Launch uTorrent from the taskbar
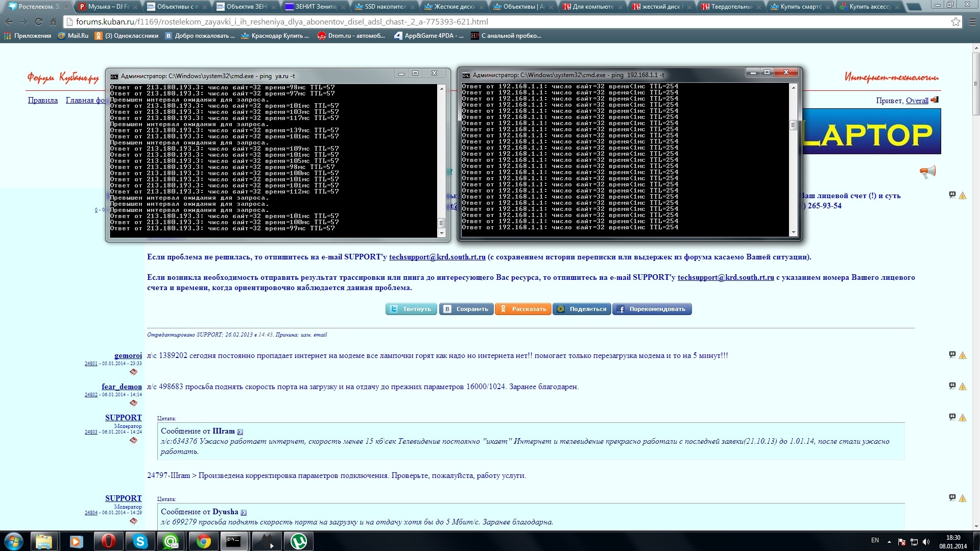 pyautogui.click(x=298, y=541)
